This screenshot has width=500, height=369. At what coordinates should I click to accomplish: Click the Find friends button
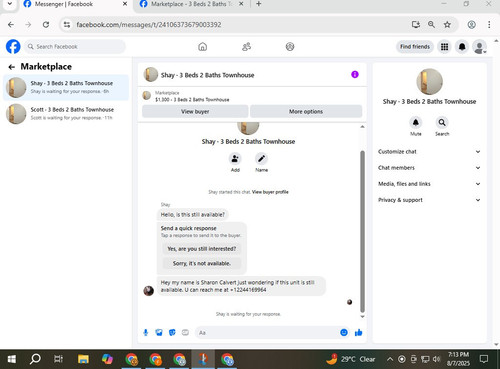pos(415,47)
